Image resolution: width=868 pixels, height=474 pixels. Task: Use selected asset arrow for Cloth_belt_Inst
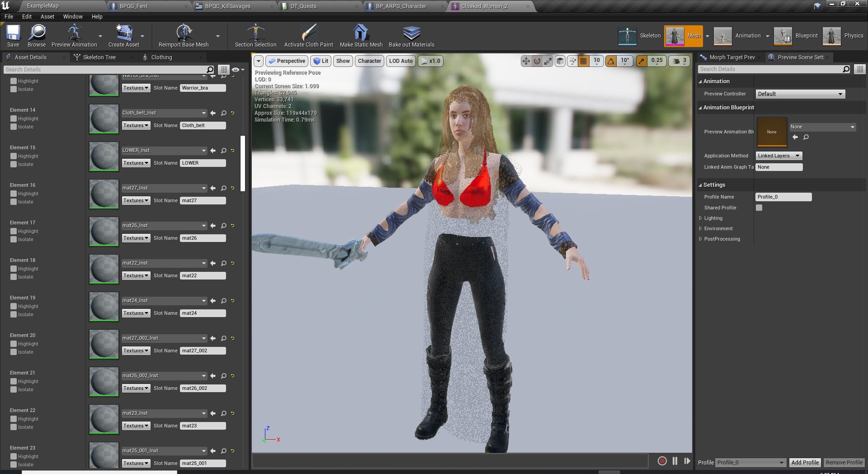click(213, 113)
